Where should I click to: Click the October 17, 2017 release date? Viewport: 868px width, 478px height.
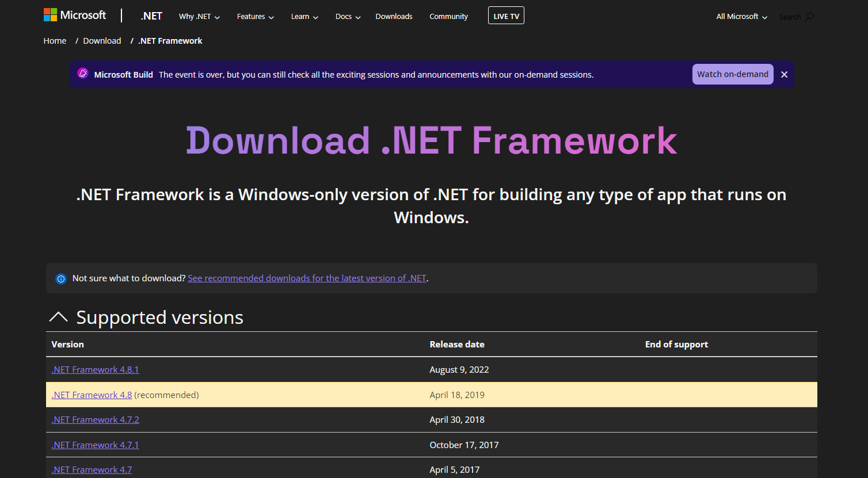pyautogui.click(x=464, y=445)
